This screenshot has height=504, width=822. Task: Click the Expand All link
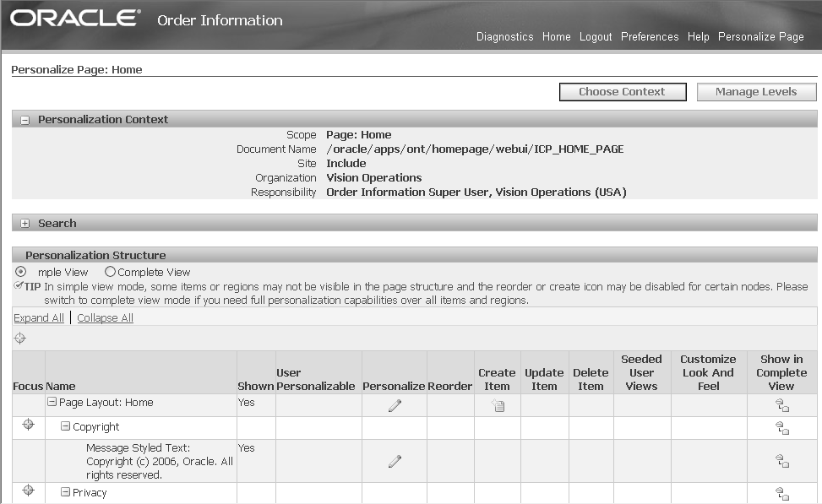point(39,318)
